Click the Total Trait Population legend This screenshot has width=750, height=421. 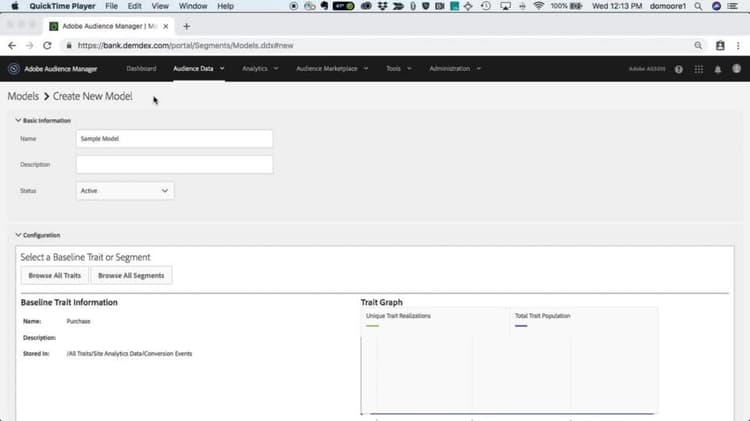pyautogui.click(x=542, y=316)
